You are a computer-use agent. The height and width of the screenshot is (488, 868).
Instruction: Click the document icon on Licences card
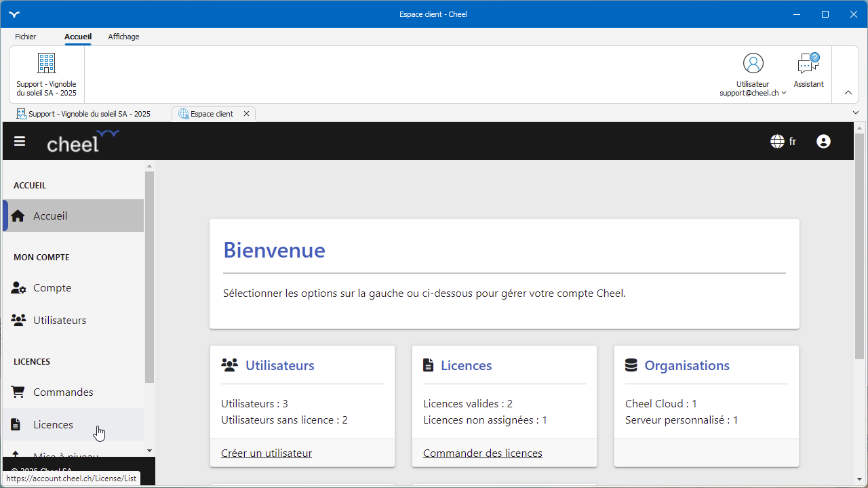tap(428, 365)
